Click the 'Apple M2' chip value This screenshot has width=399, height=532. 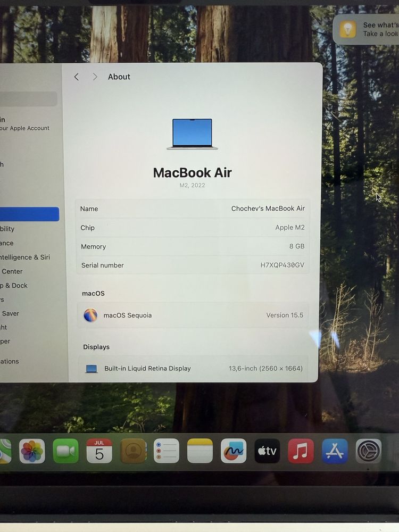[x=290, y=227]
